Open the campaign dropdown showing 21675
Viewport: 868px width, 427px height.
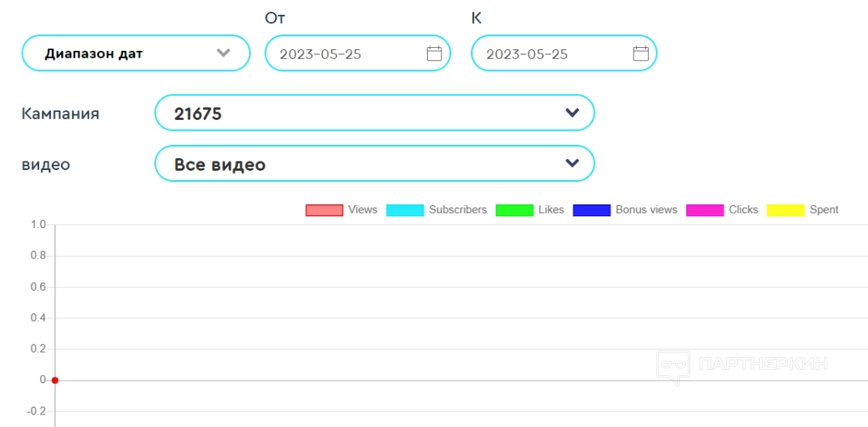point(374,113)
